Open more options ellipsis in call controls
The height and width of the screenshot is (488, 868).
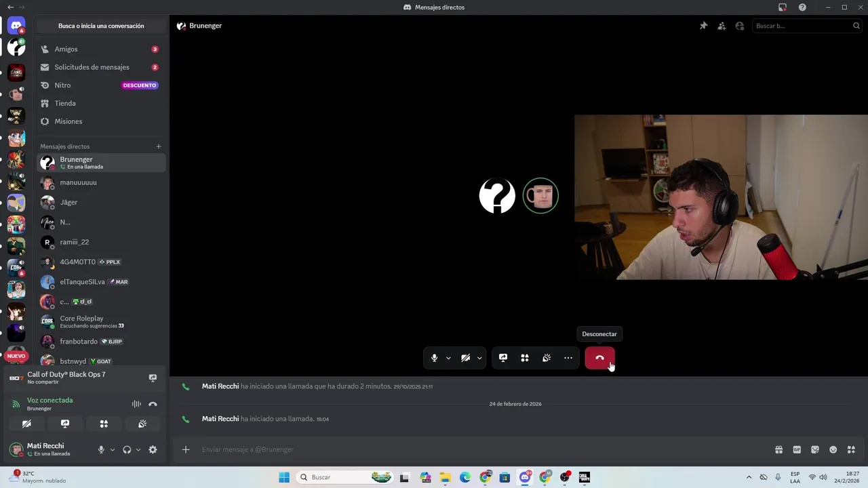pyautogui.click(x=568, y=358)
